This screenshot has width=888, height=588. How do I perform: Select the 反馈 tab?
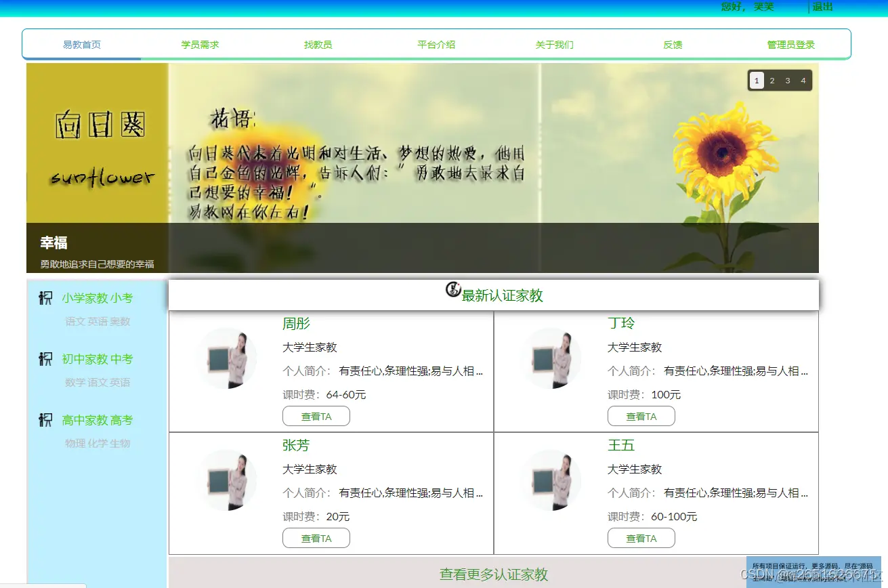coord(673,43)
